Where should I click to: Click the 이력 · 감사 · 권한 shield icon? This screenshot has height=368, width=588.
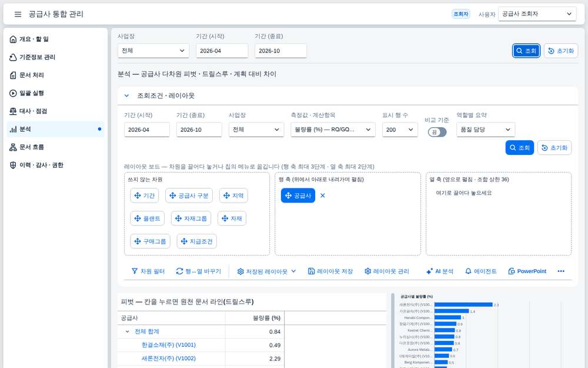[13, 165]
